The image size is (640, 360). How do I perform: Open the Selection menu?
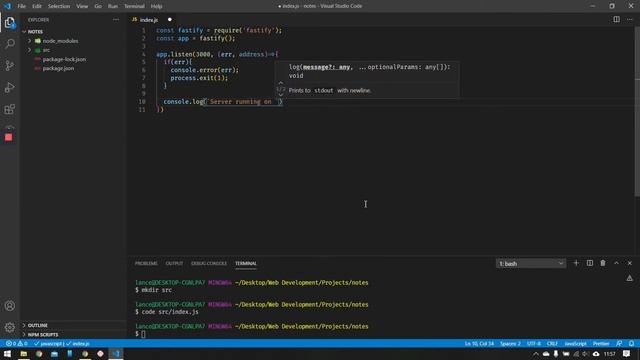coord(59,6)
